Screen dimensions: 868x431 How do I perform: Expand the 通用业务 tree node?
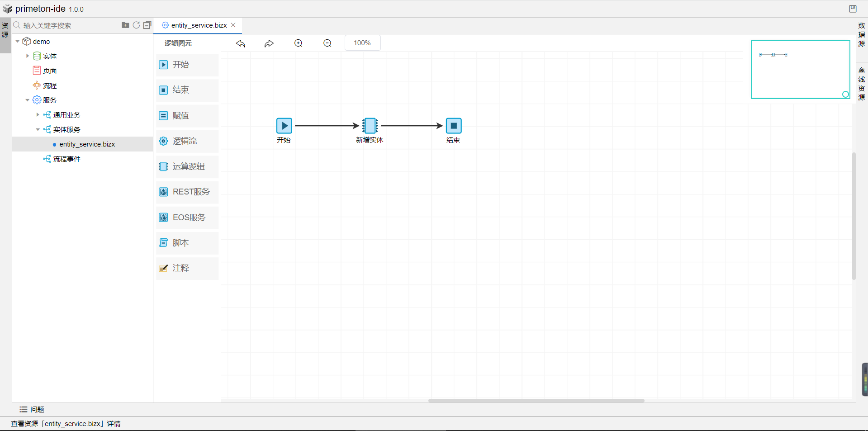[x=38, y=115]
